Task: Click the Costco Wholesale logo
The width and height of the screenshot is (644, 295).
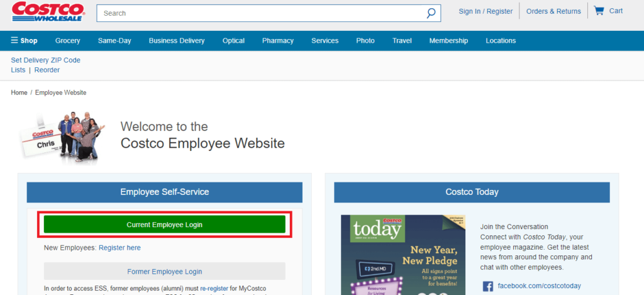Action: (x=48, y=12)
